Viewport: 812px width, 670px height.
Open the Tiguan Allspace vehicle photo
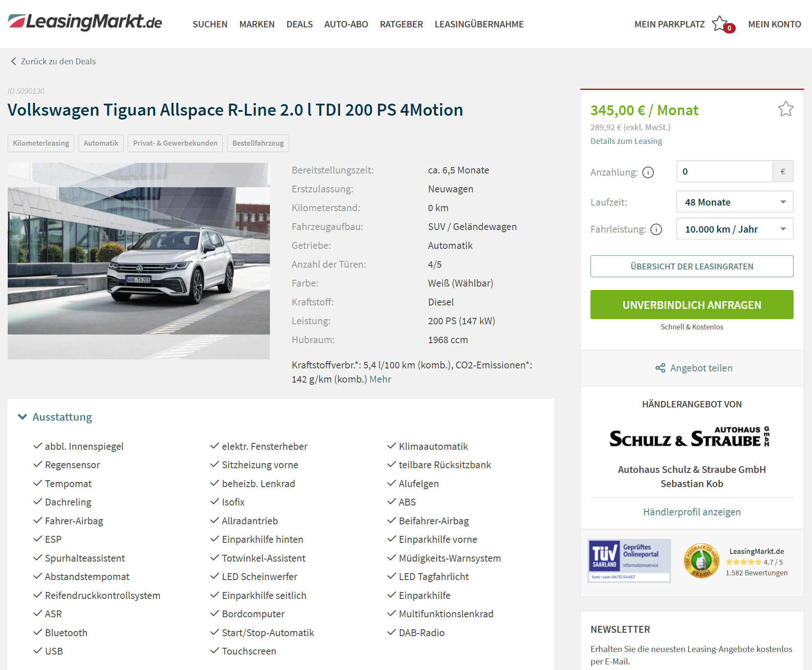click(x=139, y=260)
